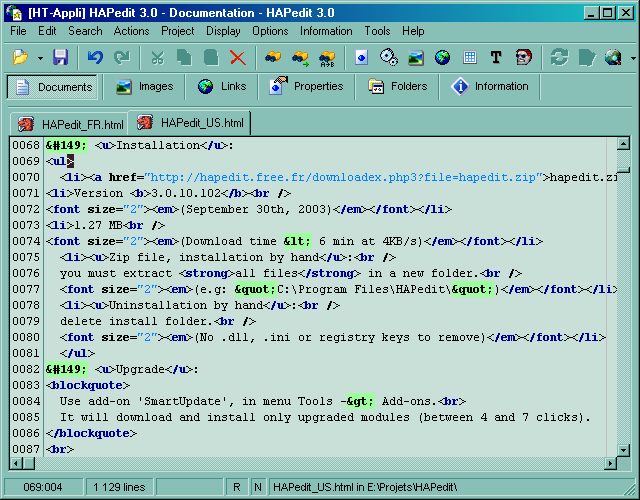640x500 pixels.
Task: Delete with the red X icon
Action: (238, 58)
